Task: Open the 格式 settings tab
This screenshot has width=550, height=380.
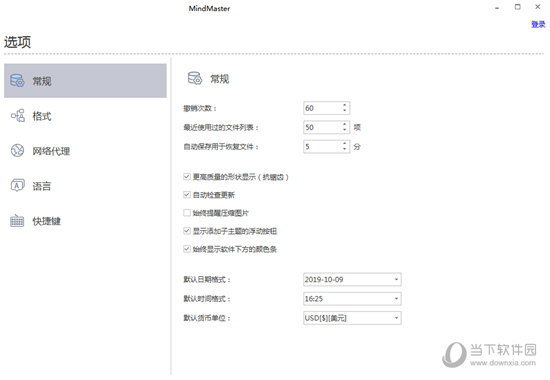Action: pos(85,116)
